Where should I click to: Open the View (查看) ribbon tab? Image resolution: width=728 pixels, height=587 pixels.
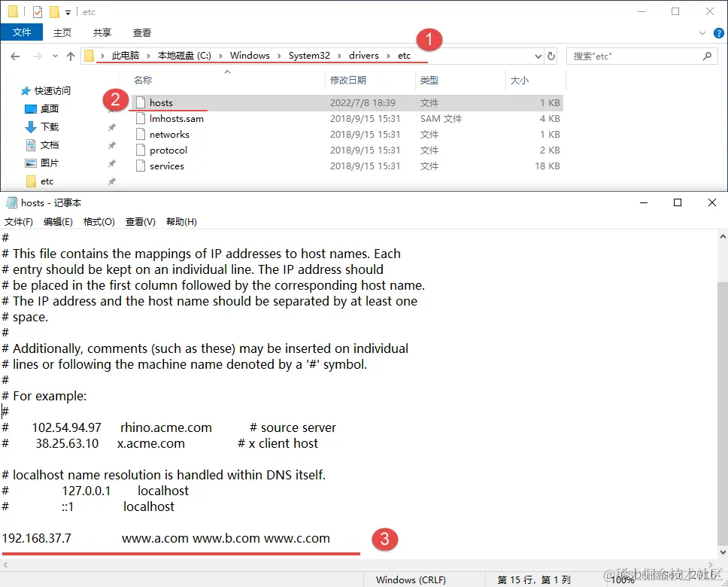point(141,32)
